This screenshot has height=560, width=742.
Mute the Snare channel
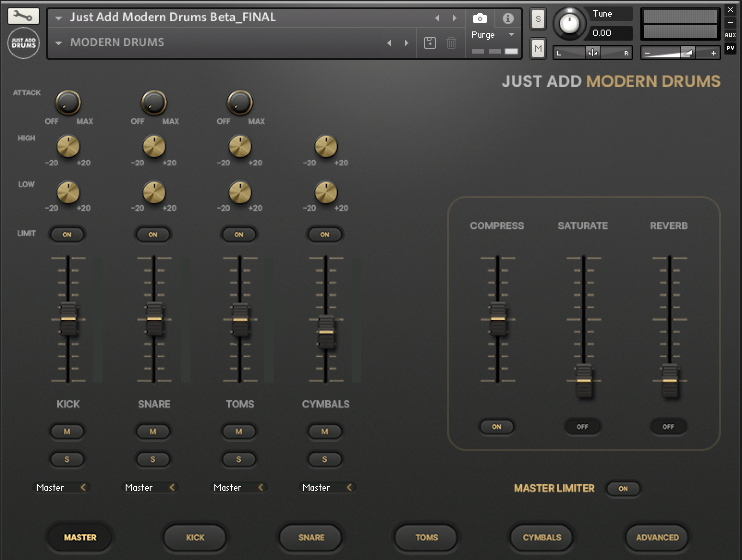(x=153, y=432)
